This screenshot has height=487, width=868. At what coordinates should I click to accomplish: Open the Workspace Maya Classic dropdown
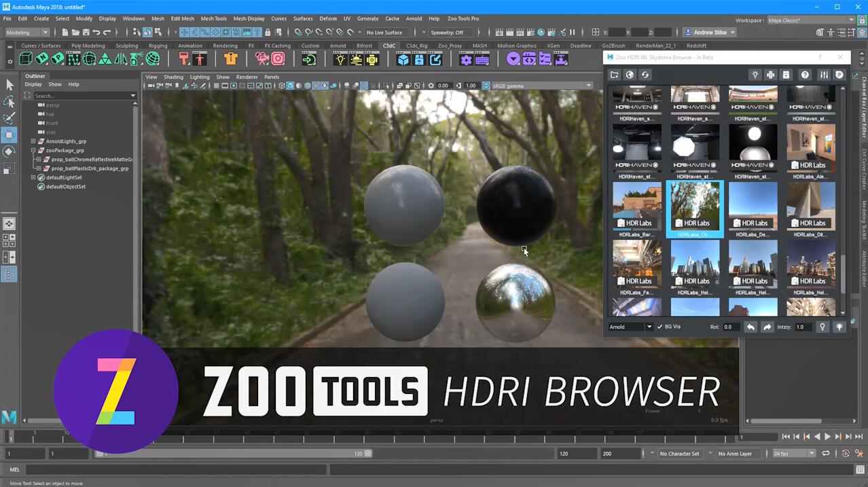coord(810,20)
